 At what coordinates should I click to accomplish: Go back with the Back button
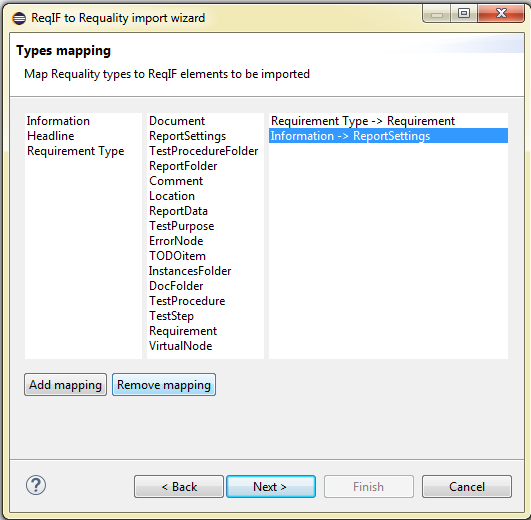click(x=179, y=486)
